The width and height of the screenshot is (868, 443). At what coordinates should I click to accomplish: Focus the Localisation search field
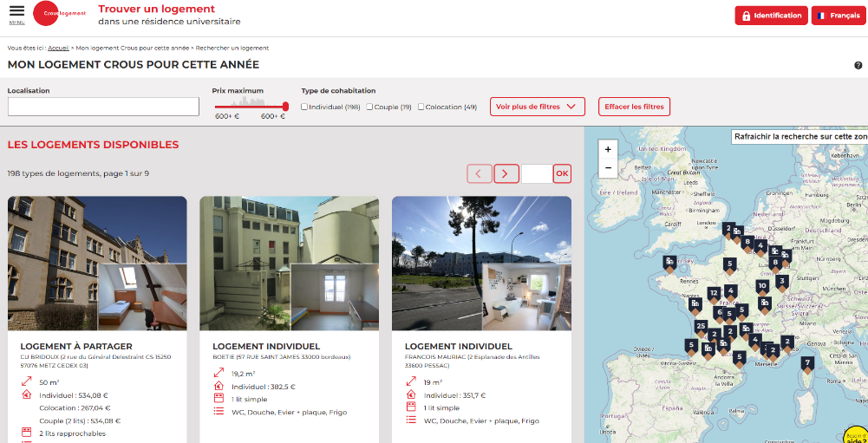(x=103, y=107)
